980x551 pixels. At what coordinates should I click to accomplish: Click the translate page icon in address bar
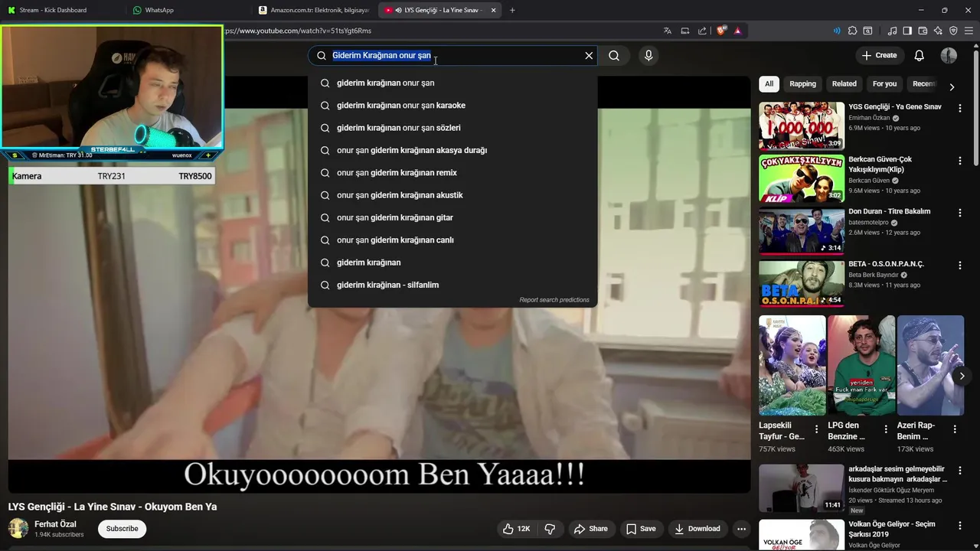point(668,31)
